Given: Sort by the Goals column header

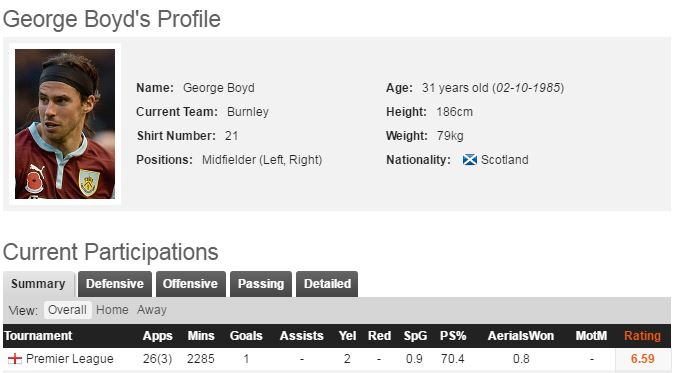Looking at the screenshot, I should click(x=246, y=336).
